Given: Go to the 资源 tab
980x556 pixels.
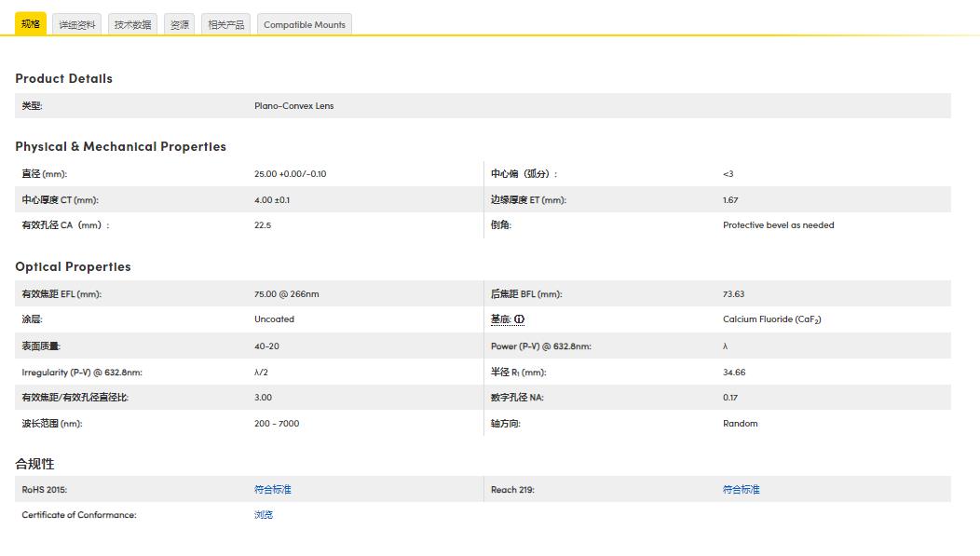Looking at the screenshot, I should (180, 25).
